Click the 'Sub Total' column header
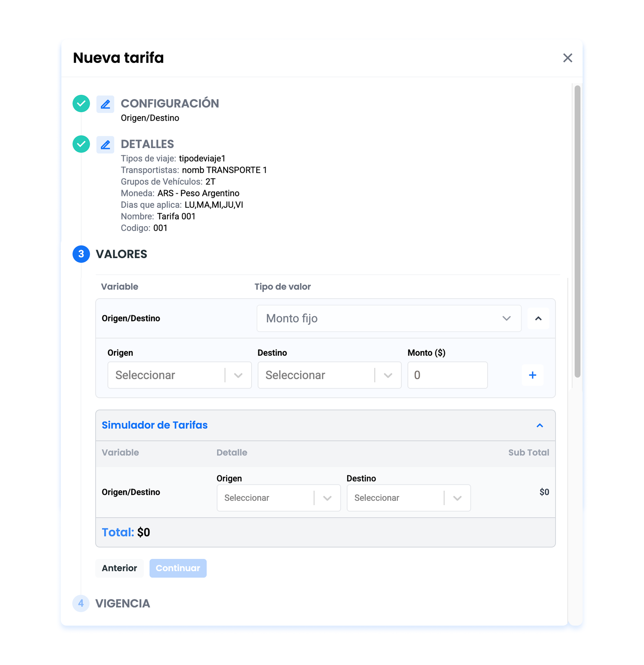Screen dimensions: 644x665 coord(529,452)
